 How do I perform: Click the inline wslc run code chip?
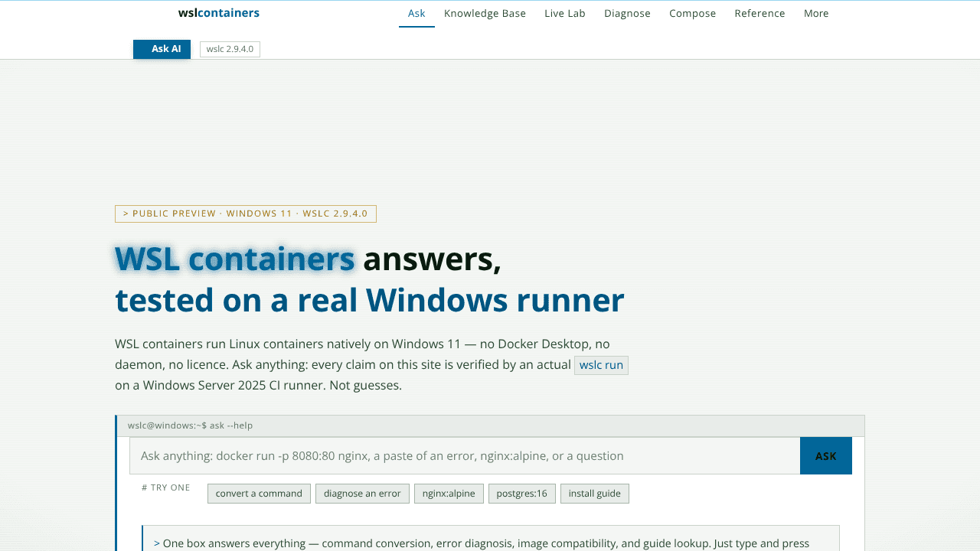(x=601, y=365)
